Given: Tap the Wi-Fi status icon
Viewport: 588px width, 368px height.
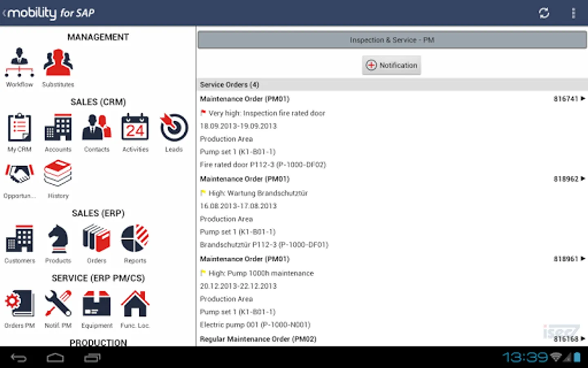Looking at the screenshot, I should pos(556,357).
